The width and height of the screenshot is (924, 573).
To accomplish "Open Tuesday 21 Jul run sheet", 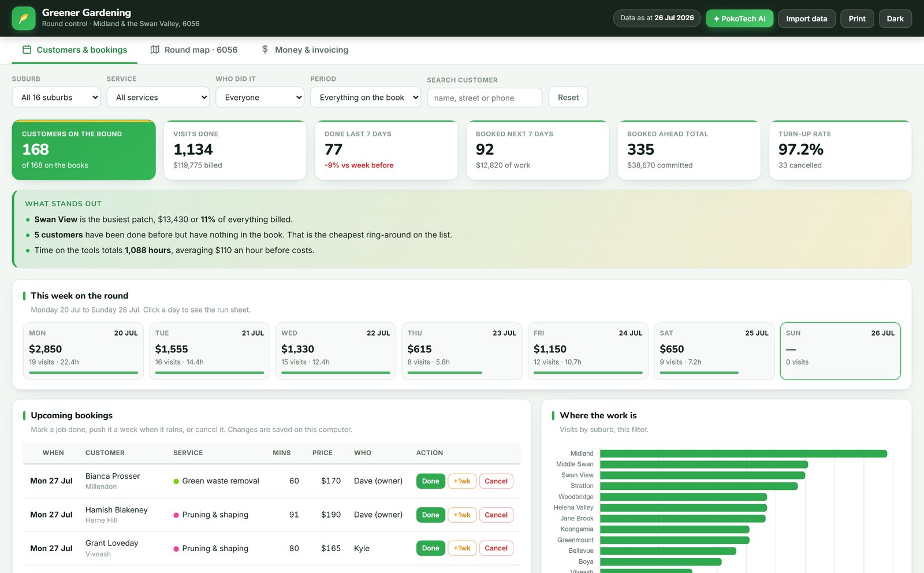I will point(210,351).
